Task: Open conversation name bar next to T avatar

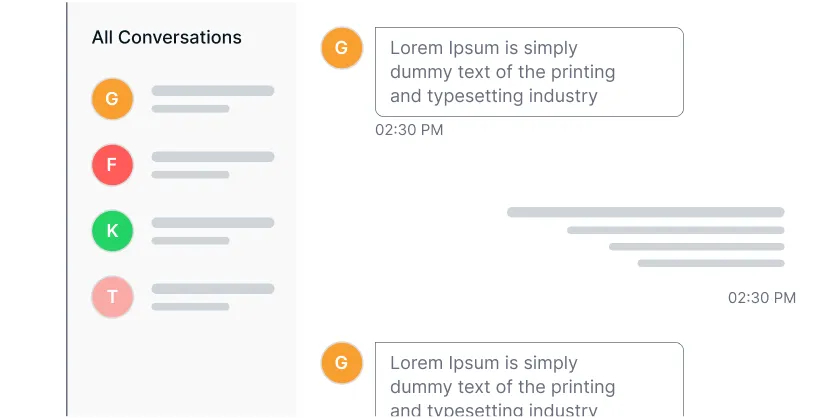Action: pyautogui.click(x=213, y=289)
